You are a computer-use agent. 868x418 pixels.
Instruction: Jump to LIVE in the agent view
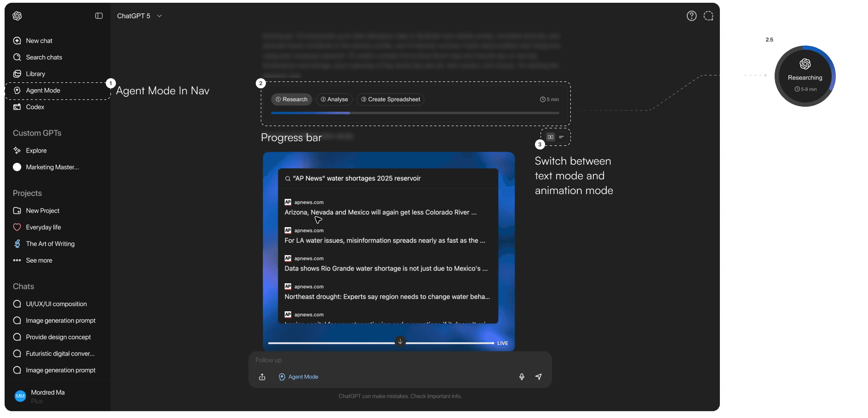coord(502,344)
